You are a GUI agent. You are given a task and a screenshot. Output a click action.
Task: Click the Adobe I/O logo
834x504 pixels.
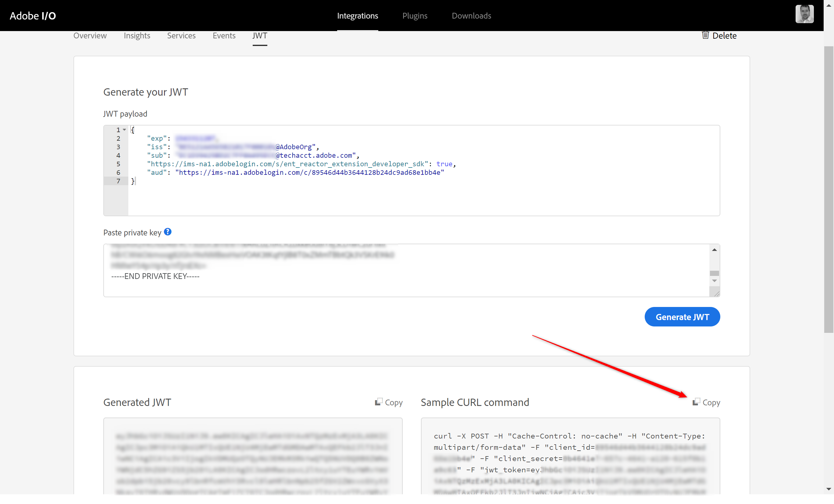(33, 16)
